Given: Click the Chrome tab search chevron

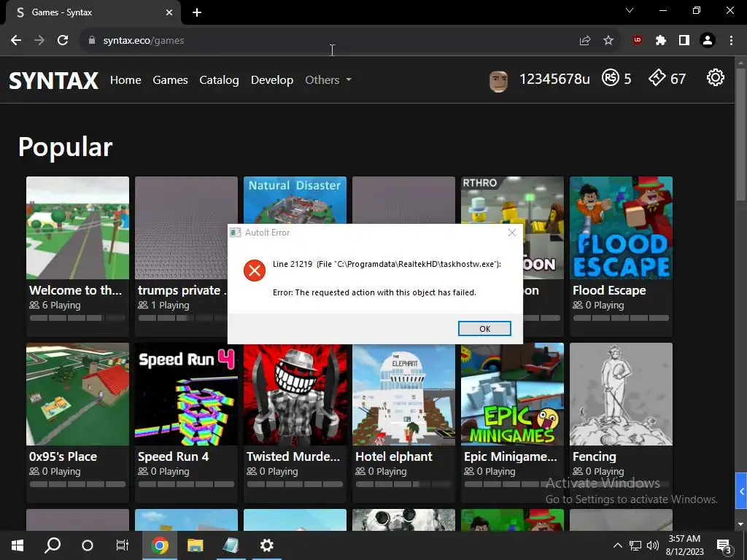Looking at the screenshot, I should (x=630, y=10).
